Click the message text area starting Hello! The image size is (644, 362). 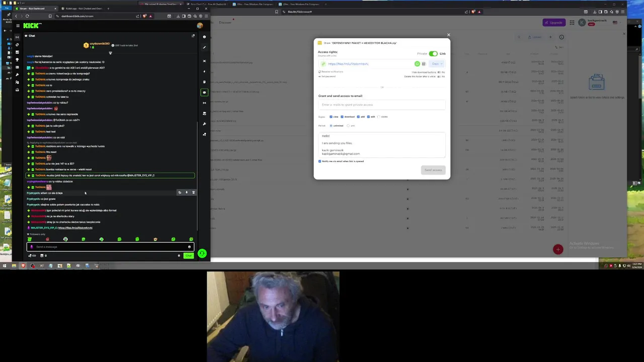[x=381, y=145]
